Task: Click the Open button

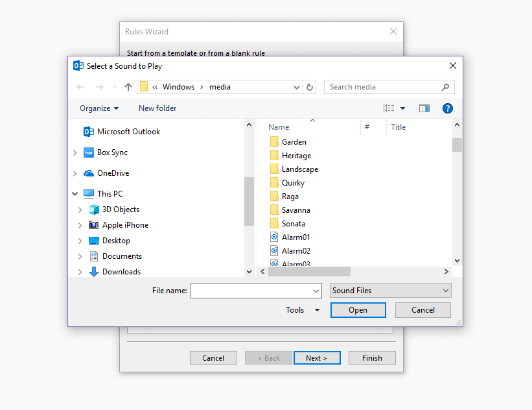Action: (358, 310)
